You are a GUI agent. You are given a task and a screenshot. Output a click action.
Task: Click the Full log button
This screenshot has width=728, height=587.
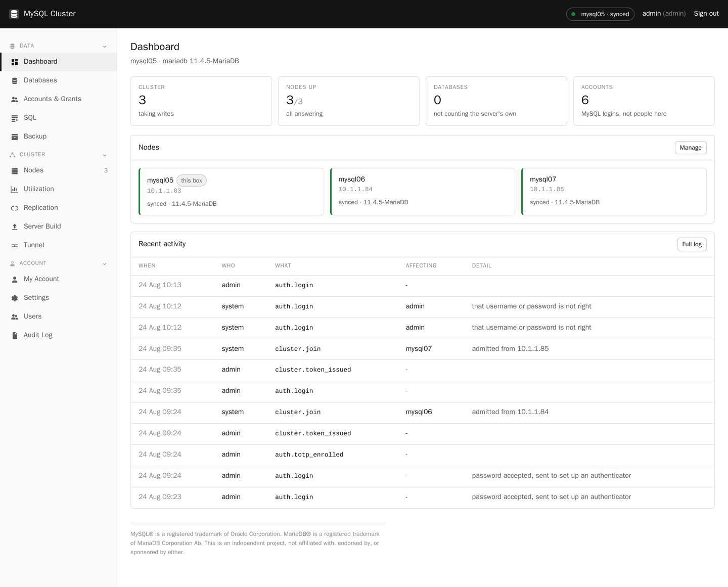[x=692, y=244]
